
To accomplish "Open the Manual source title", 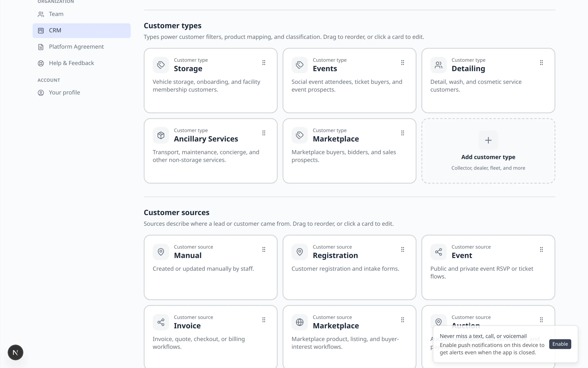I will tap(188, 256).
